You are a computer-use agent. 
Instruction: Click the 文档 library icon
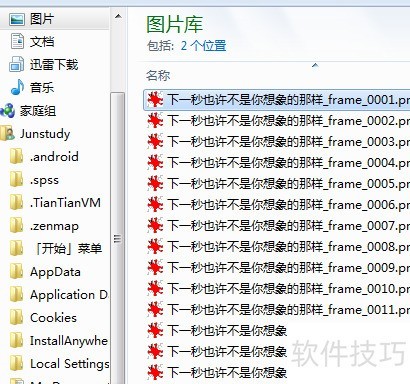click(x=18, y=41)
